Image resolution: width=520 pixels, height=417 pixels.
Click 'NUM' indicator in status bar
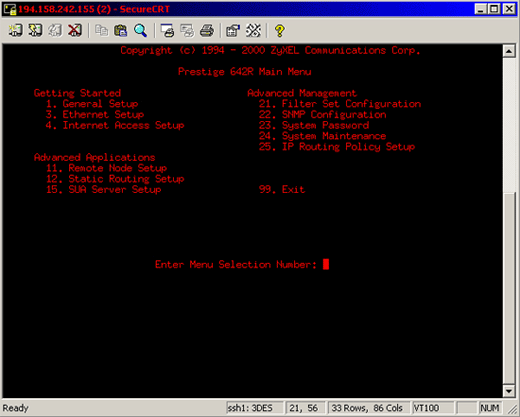[x=490, y=408]
